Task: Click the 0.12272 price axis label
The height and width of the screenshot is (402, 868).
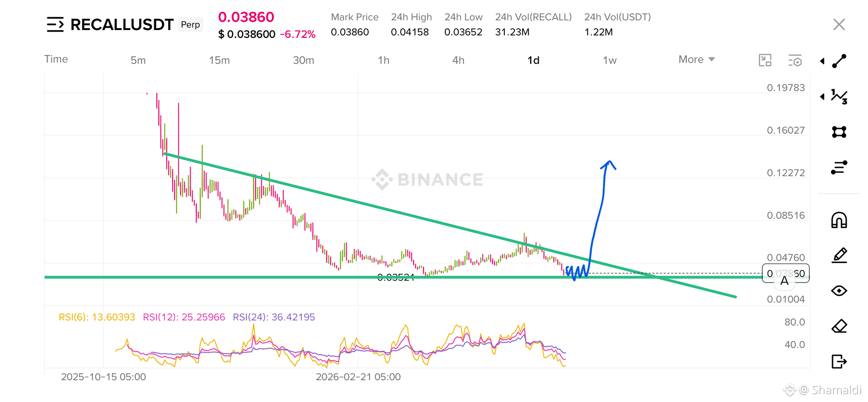Action: click(x=786, y=173)
